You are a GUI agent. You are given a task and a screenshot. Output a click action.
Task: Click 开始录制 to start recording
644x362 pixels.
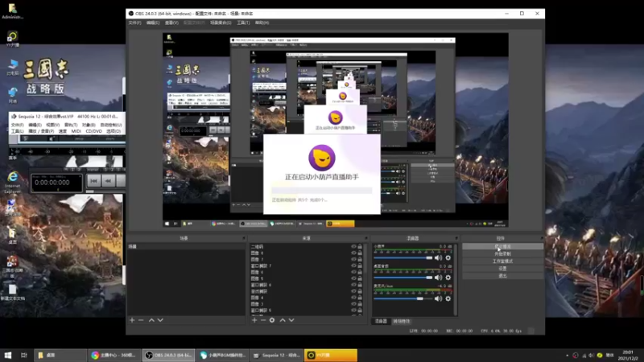coord(502,254)
